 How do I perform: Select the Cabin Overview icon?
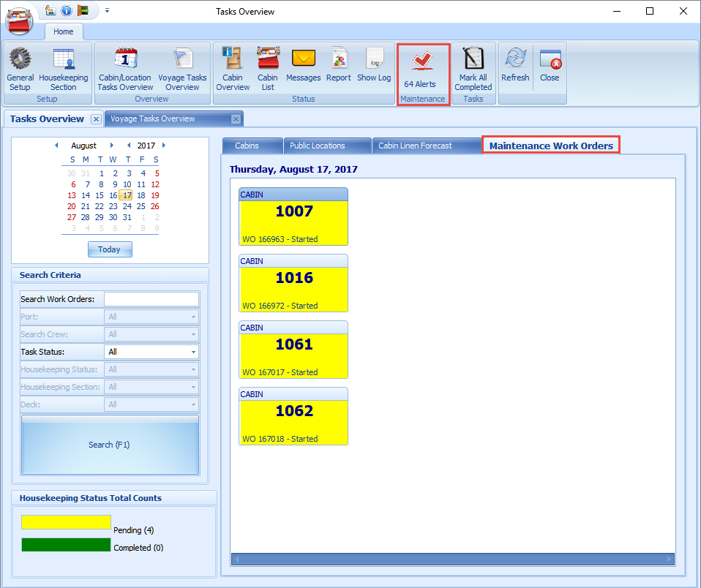[x=232, y=66]
